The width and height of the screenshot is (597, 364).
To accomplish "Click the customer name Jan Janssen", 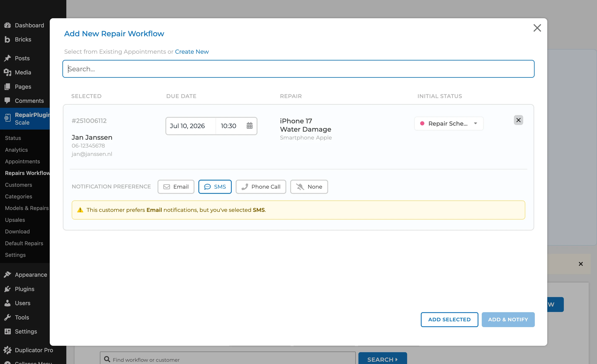I will pos(92,137).
